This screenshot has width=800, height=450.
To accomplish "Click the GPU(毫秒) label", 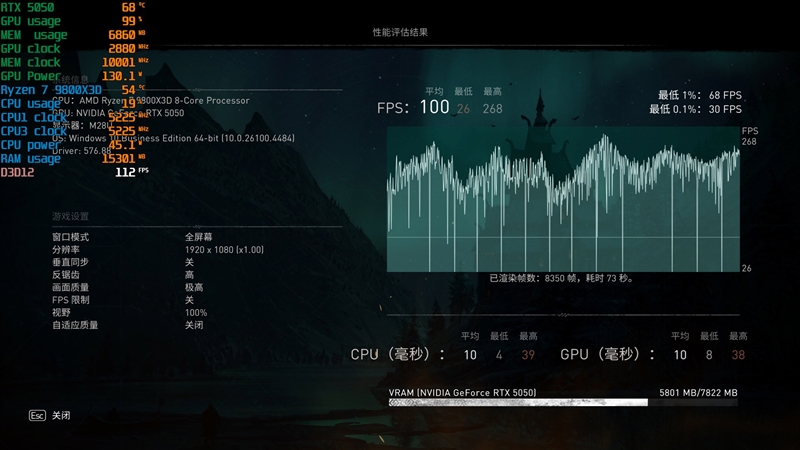I will [608, 354].
